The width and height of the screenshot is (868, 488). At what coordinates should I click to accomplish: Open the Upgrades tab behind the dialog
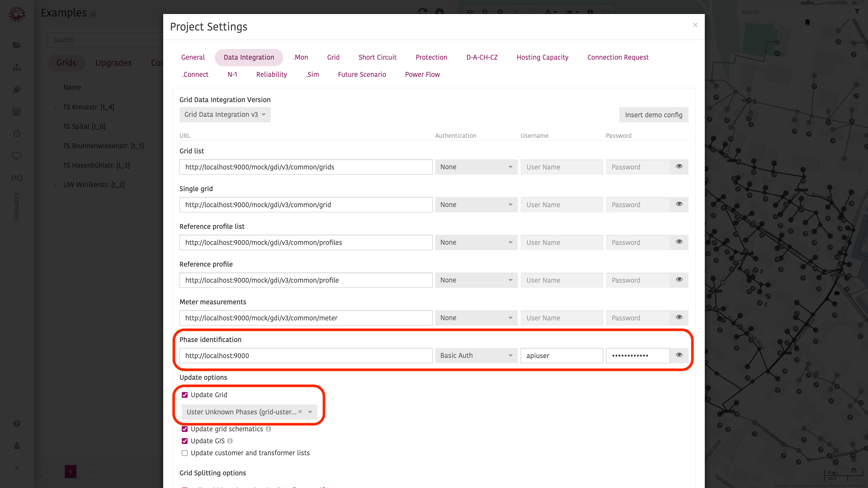113,63
